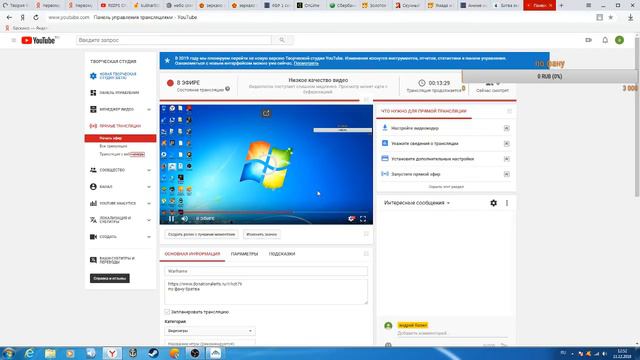The width and height of the screenshot is (640, 360).
Task: Click the share icon atop the preview
Action: click(266, 113)
